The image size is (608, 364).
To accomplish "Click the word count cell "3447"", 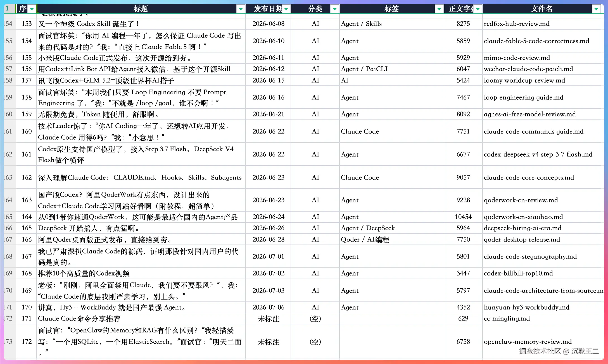I will (463, 273).
